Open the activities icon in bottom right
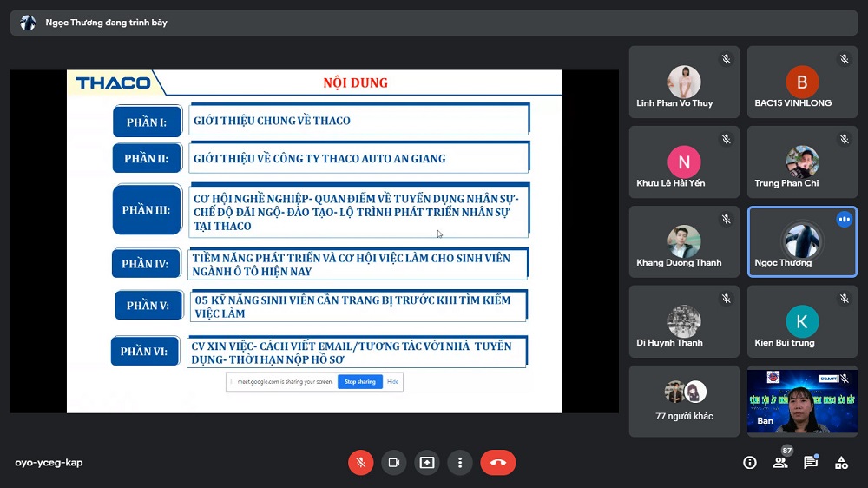Viewport: 868px width, 488px height. (x=841, y=463)
